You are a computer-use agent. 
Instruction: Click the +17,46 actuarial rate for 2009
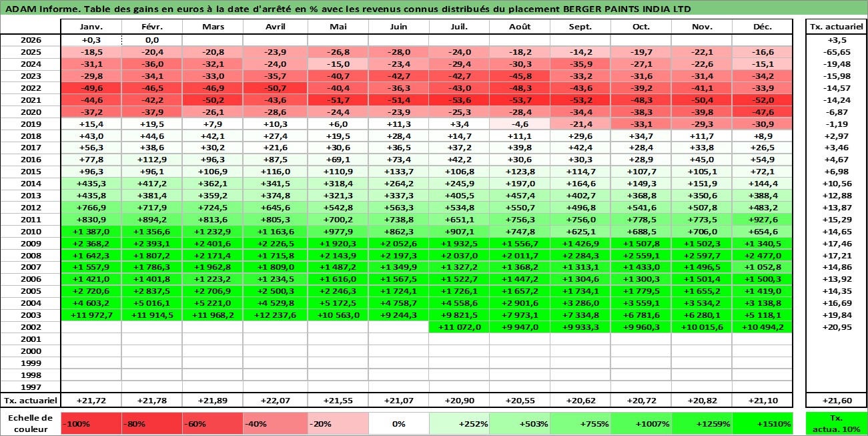[x=836, y=243]
